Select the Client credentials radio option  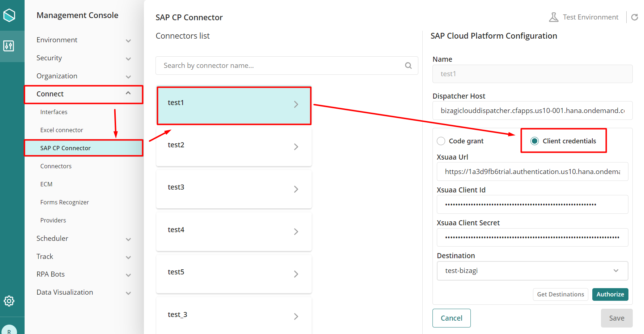[x=534, y=141]
